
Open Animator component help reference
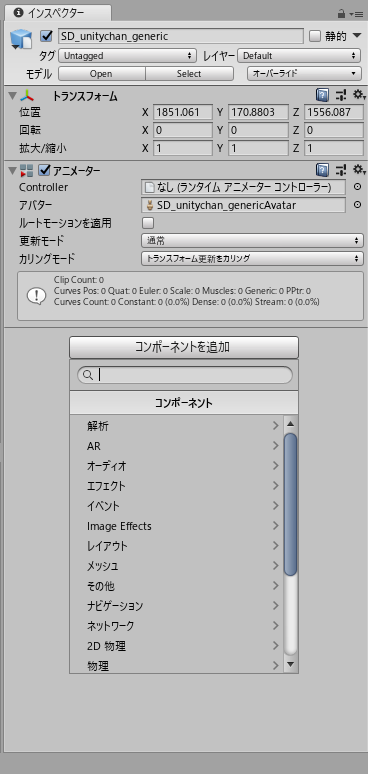(x=322, y=170)
